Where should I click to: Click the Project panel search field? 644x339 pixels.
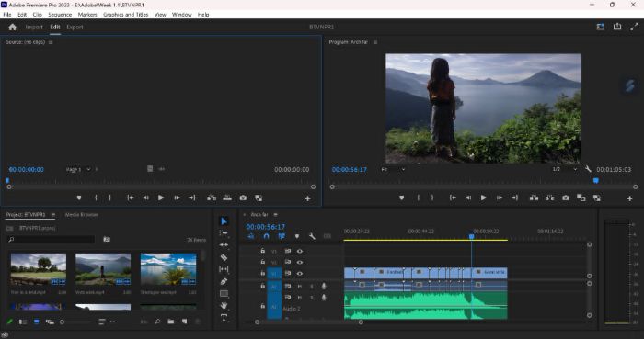coord(51,240)
